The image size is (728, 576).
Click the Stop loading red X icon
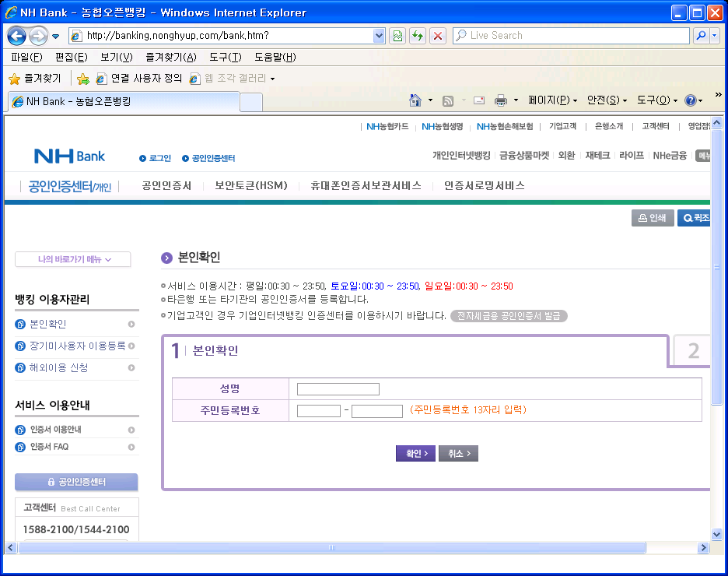click(x=438, y=36)
